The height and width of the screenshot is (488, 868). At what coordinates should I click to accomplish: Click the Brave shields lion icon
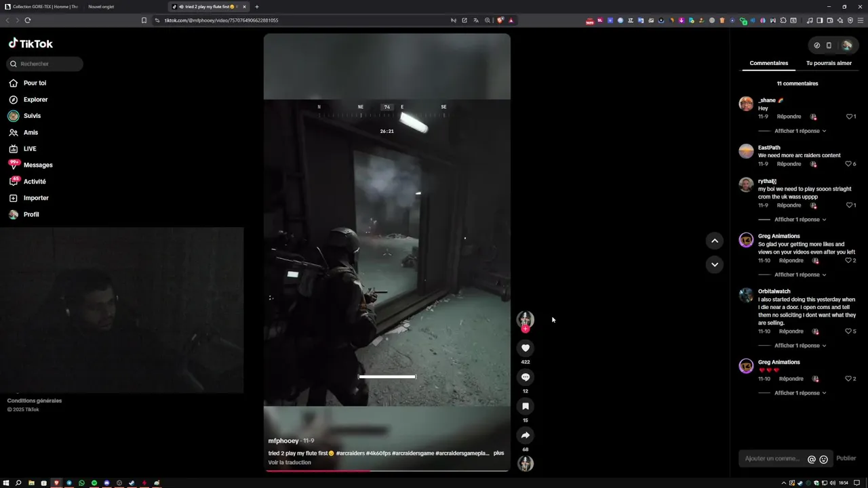click(500, 20)
